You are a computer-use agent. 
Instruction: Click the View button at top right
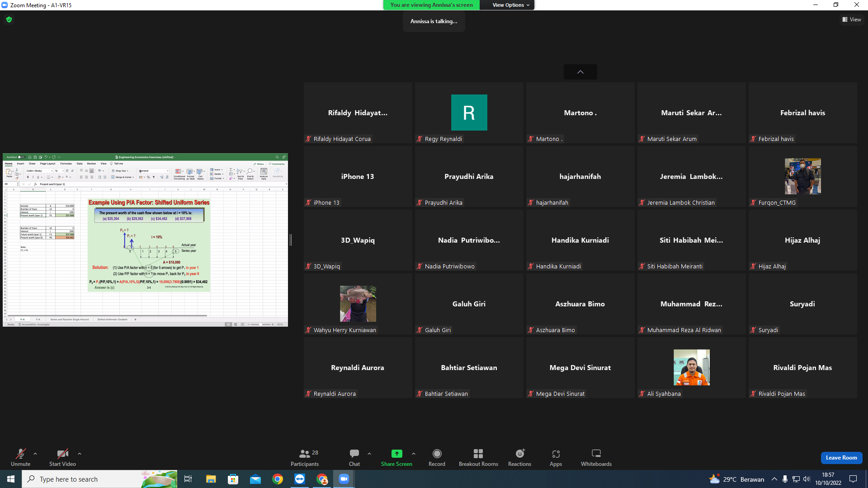(x=852, y=19)
